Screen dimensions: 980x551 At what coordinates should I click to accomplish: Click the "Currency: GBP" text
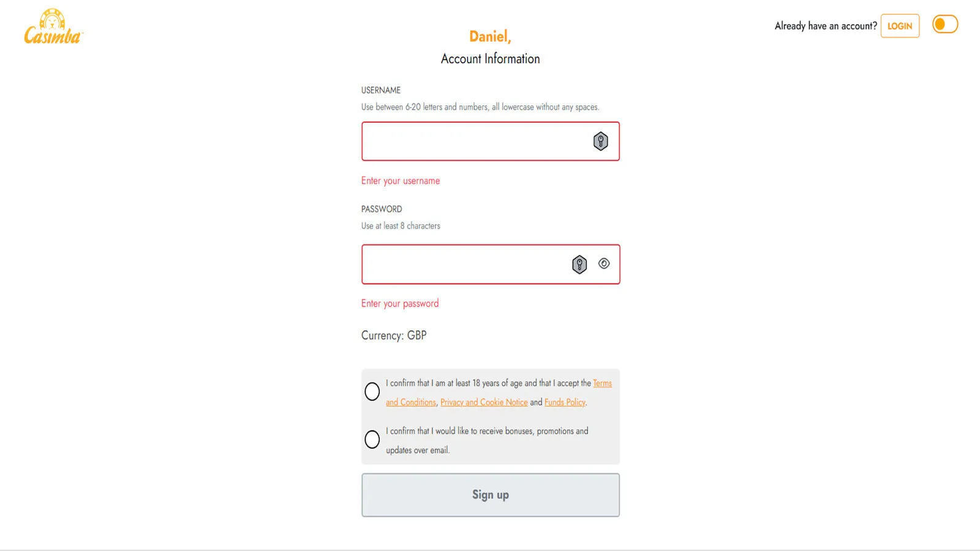394,335
